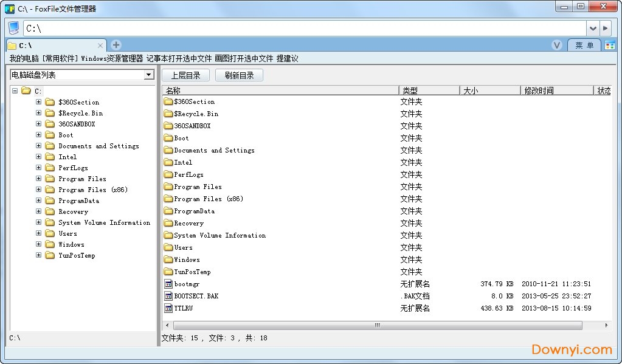This screenshot has width=622, height=364.
Task: Expand the Program Files node in the tree
Action: [38, 179]
